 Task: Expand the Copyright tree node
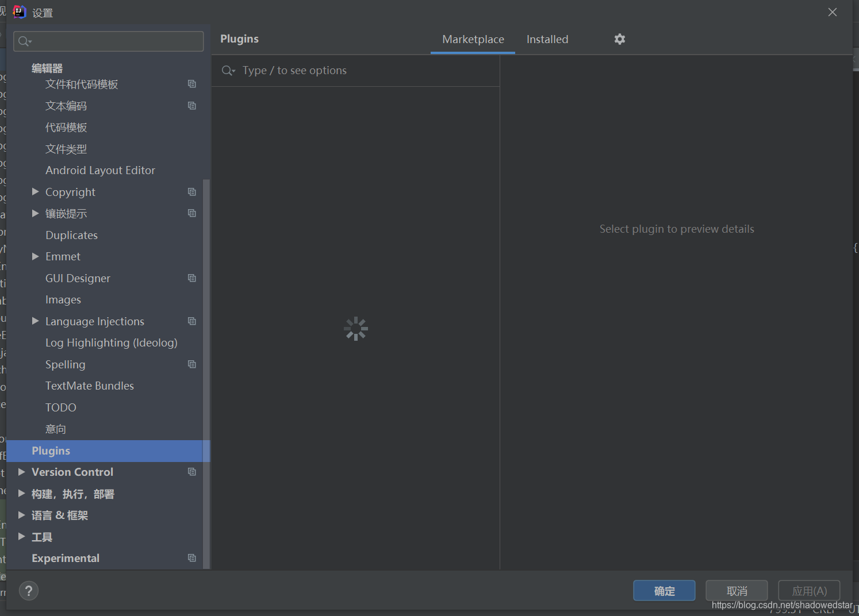click(x=35, y=191)
